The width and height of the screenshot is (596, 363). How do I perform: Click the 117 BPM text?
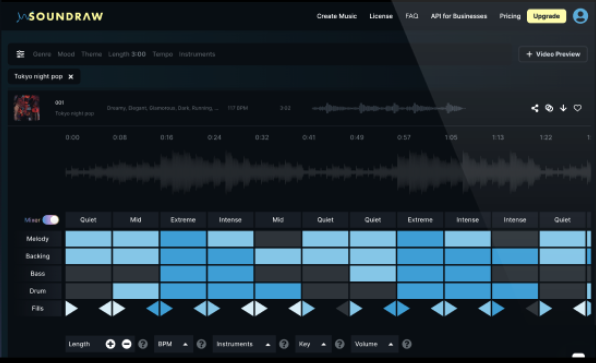[x=238, y=108]
